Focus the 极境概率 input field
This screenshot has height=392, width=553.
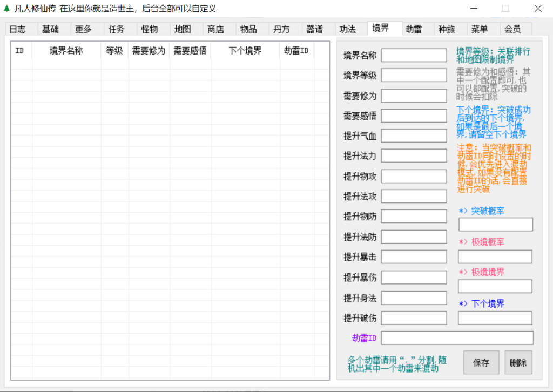(495, 256)
